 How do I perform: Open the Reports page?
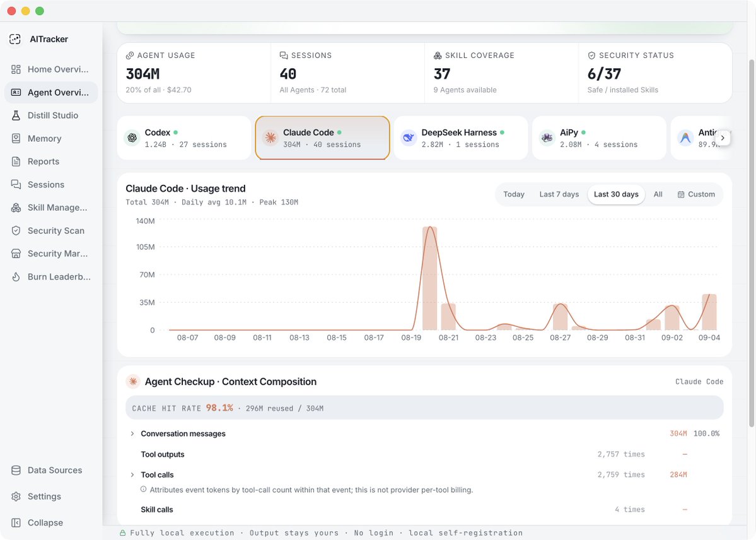[51, 161]
